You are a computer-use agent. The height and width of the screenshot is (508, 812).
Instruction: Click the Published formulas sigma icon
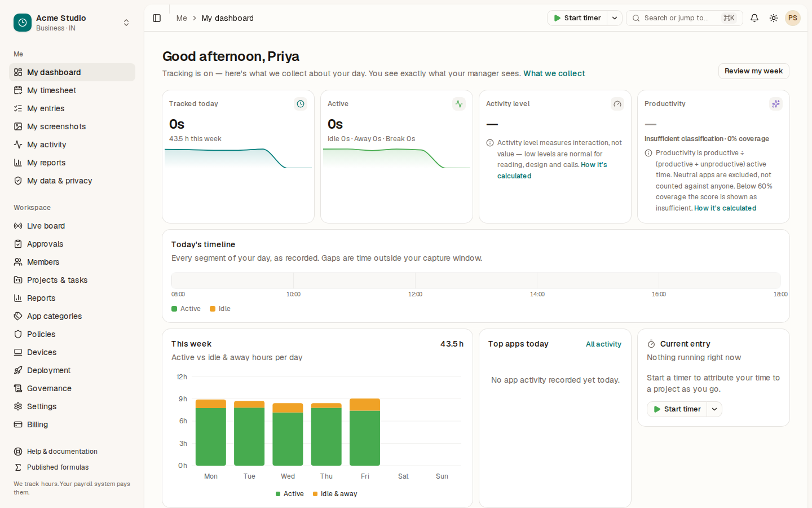(18, 467)
